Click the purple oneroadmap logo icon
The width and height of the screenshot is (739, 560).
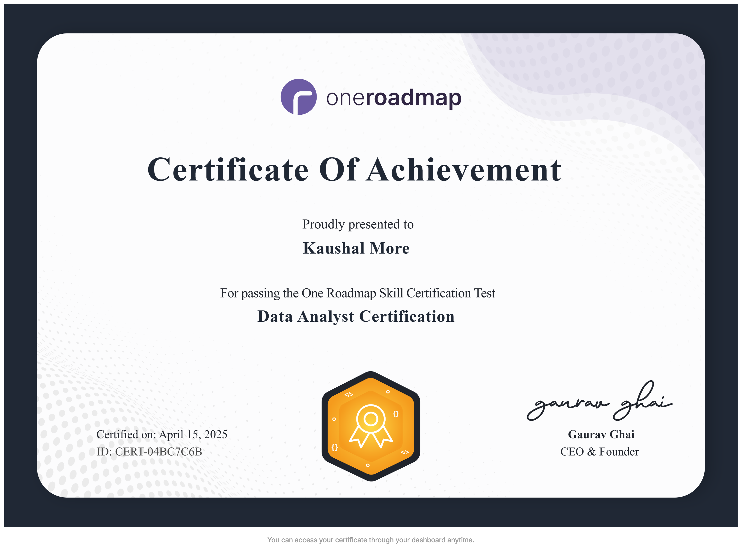(298, 97)
